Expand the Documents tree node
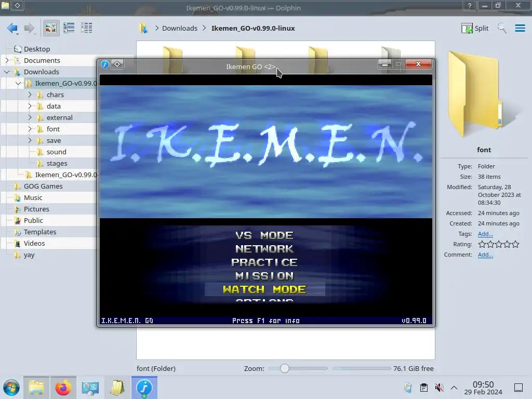 pyautogui.click(x=7, y=60)
